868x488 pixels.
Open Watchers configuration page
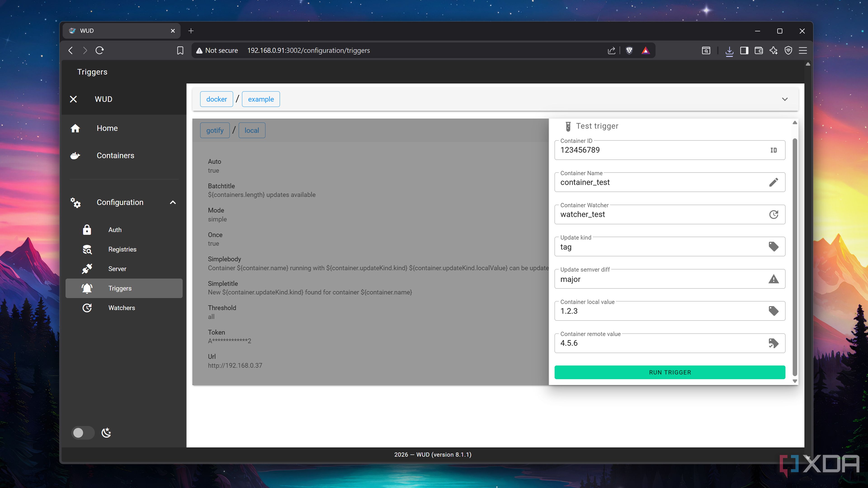click(121, 308)
